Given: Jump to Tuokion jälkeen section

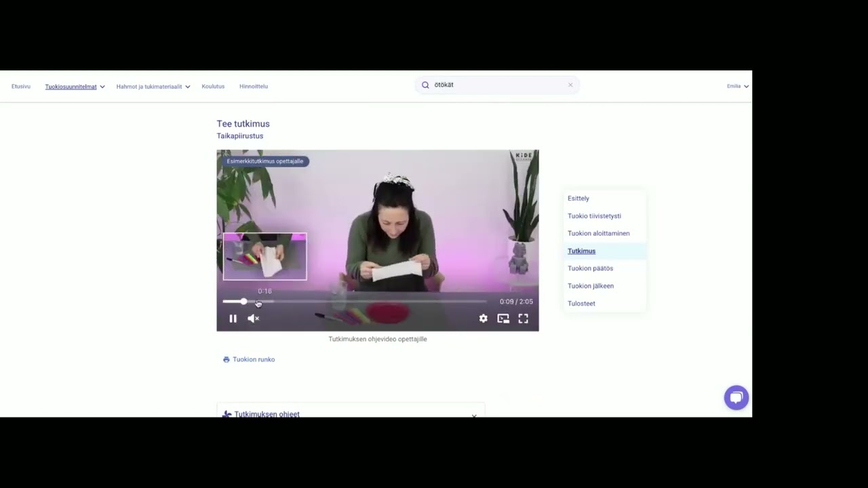Looking at the screenshot, I should (x=591, y=286).
